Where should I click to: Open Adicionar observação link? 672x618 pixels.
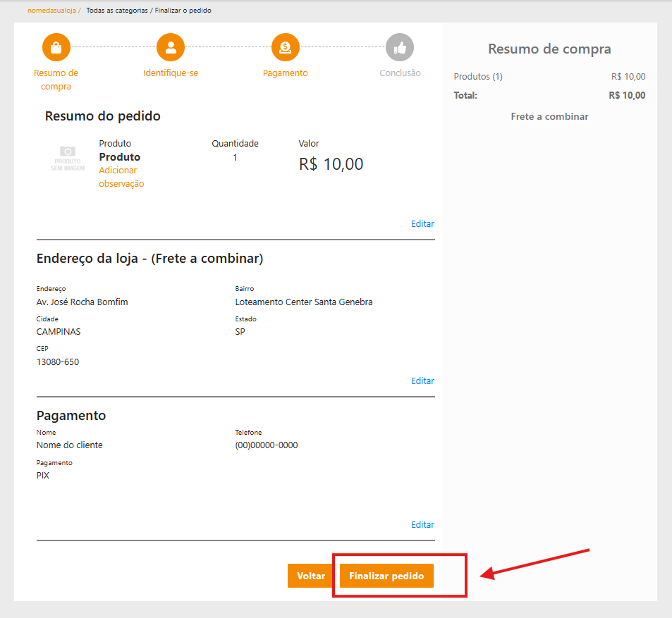(x=121, y=177)
